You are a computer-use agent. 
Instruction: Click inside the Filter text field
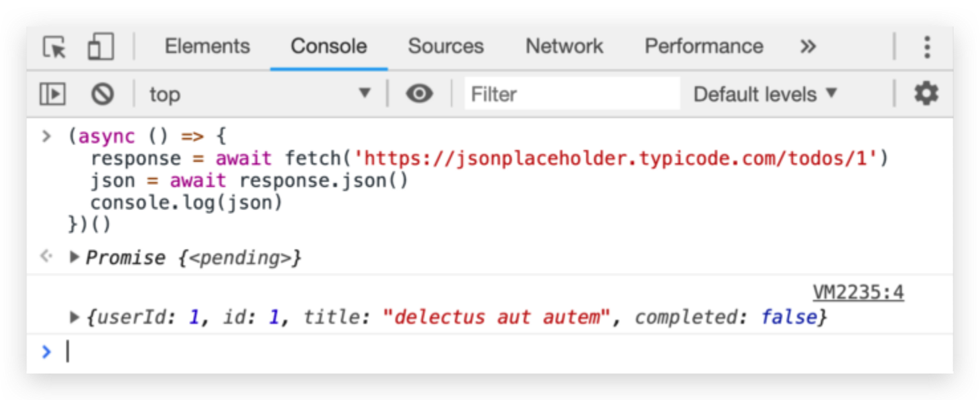pyautogui.click(x=572, y=94)
